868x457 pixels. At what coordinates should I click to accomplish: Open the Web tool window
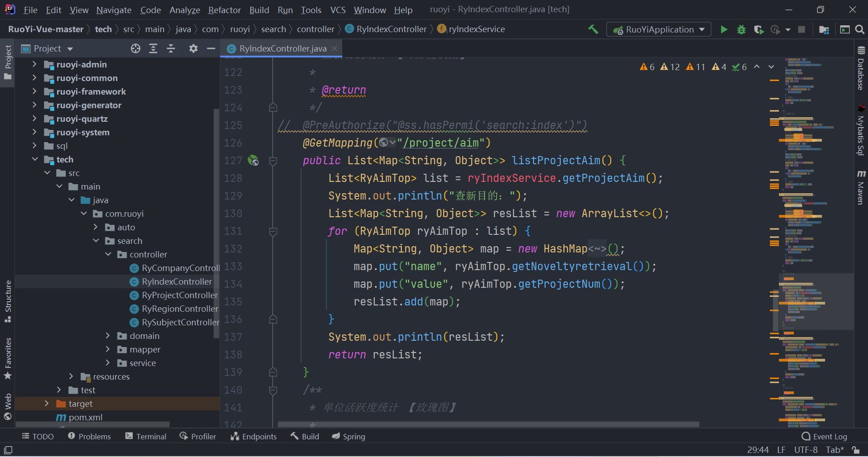click(8, 407)
